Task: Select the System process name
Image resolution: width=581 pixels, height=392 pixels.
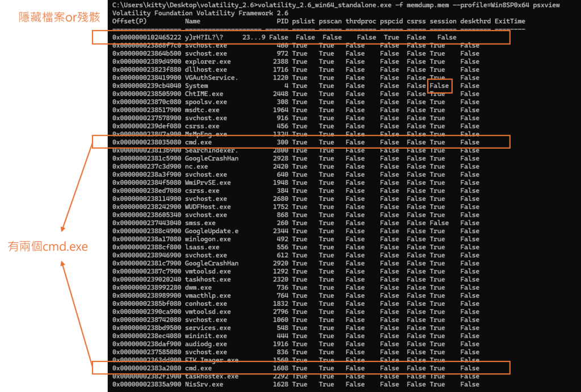Action: click(x=196, y=86)
